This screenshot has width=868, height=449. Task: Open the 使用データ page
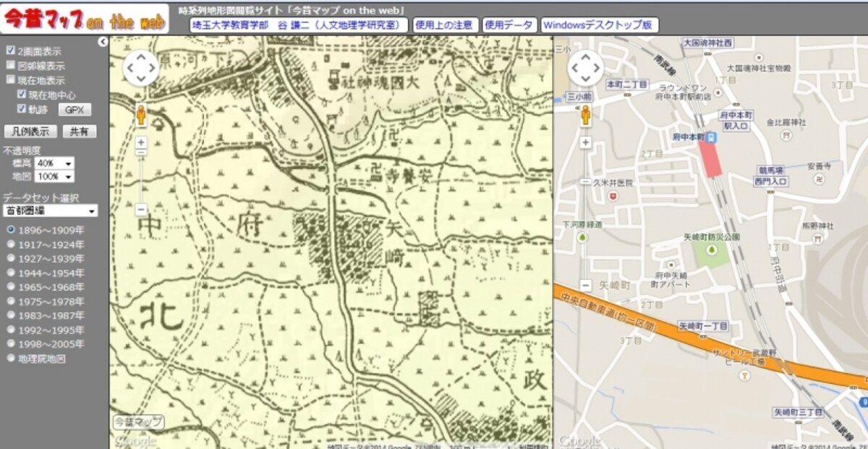tap(510, 25)
